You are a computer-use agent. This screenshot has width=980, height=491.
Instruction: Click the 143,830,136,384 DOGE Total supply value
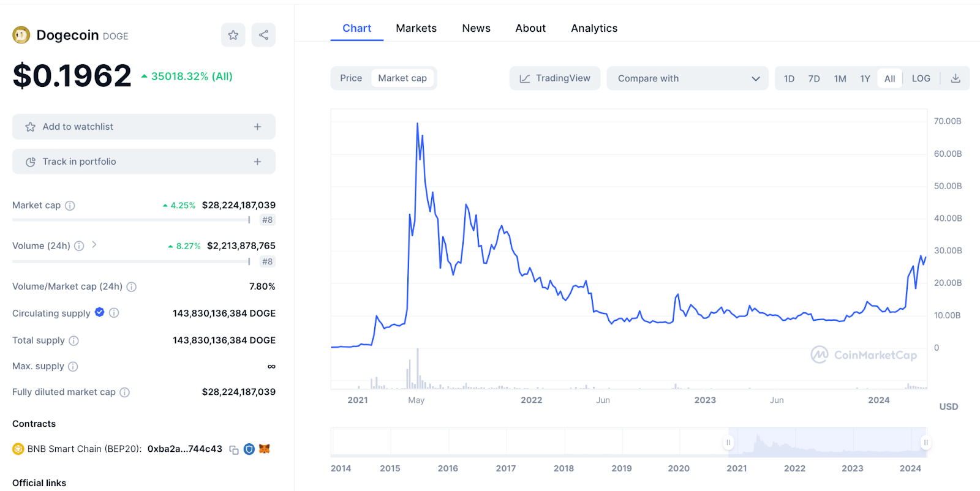click(224, 340)
